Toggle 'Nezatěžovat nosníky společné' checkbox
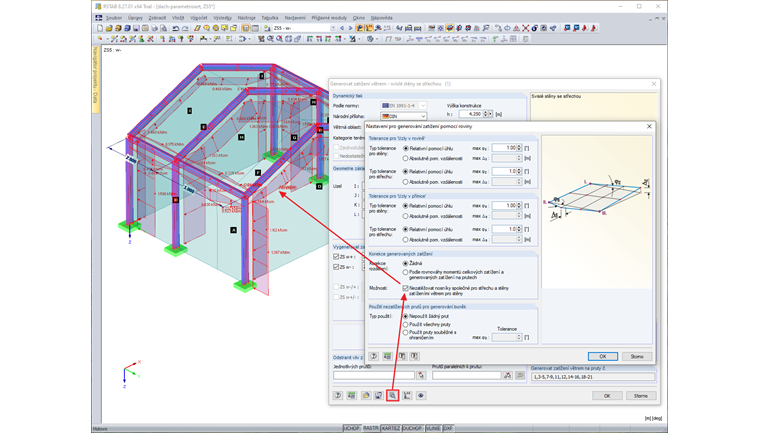Image resolution: width=760 pixels, height=433 pixels. 406,288
